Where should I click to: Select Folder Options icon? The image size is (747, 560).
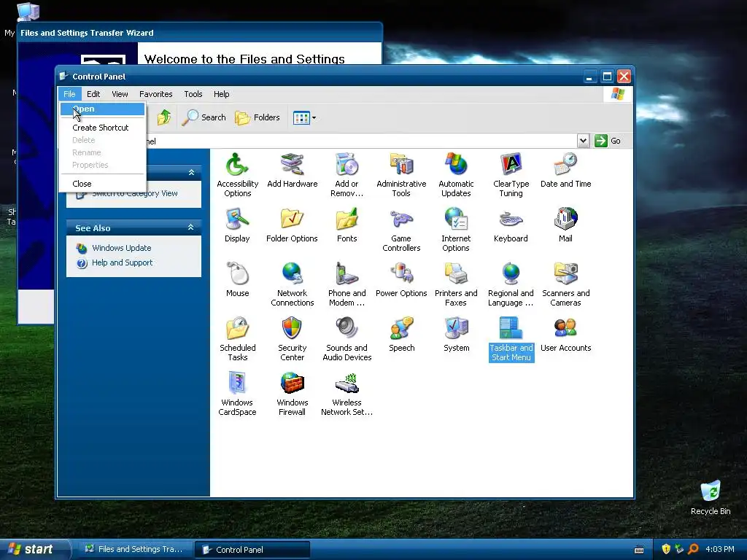[x=292, y=225]
